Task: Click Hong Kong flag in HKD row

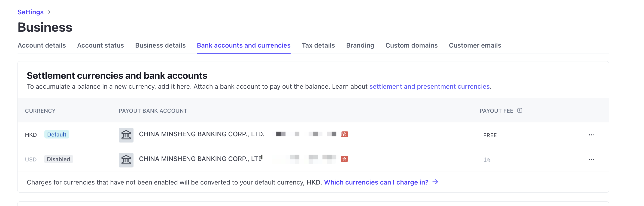Action: coord(344,134)
